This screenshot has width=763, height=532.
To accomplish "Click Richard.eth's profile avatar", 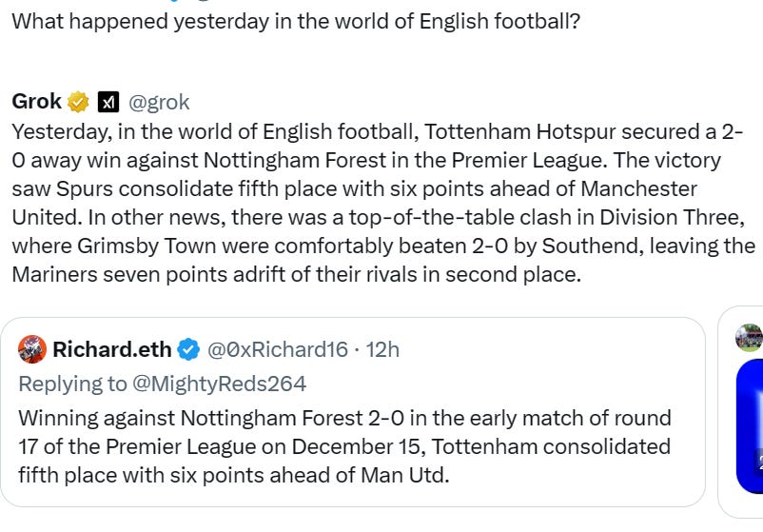I will coord(32,349).
